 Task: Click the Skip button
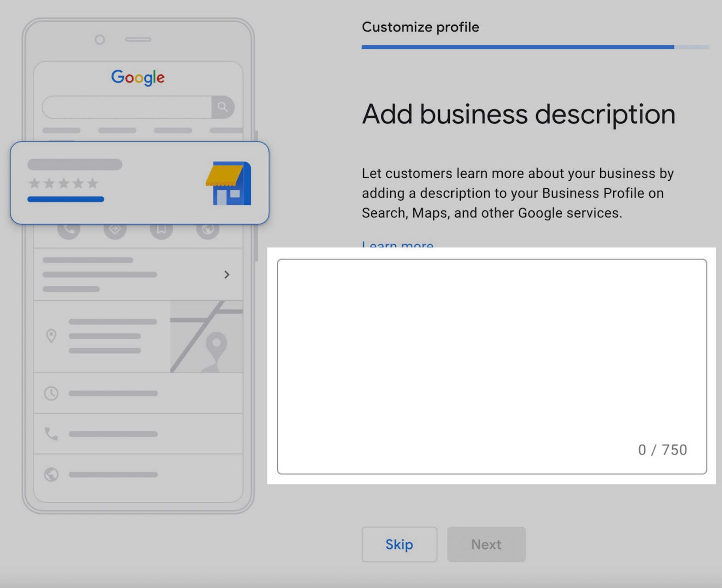coord(399,544)
